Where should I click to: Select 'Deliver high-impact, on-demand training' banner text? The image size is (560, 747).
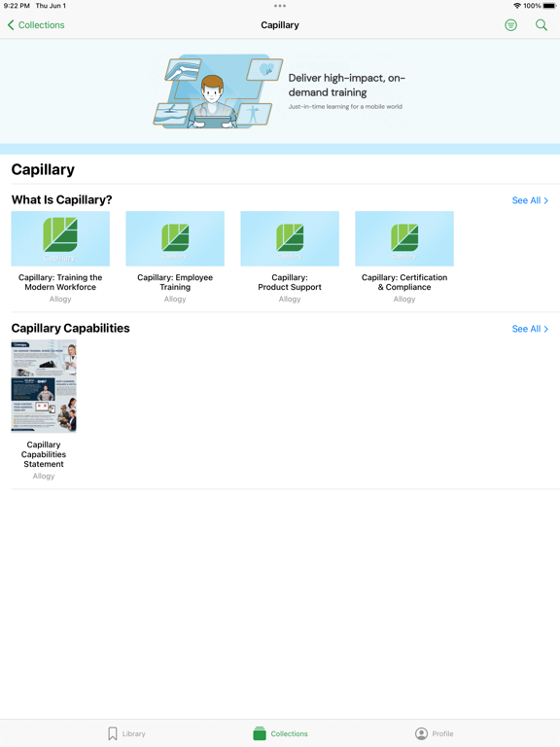pos(347,85)
